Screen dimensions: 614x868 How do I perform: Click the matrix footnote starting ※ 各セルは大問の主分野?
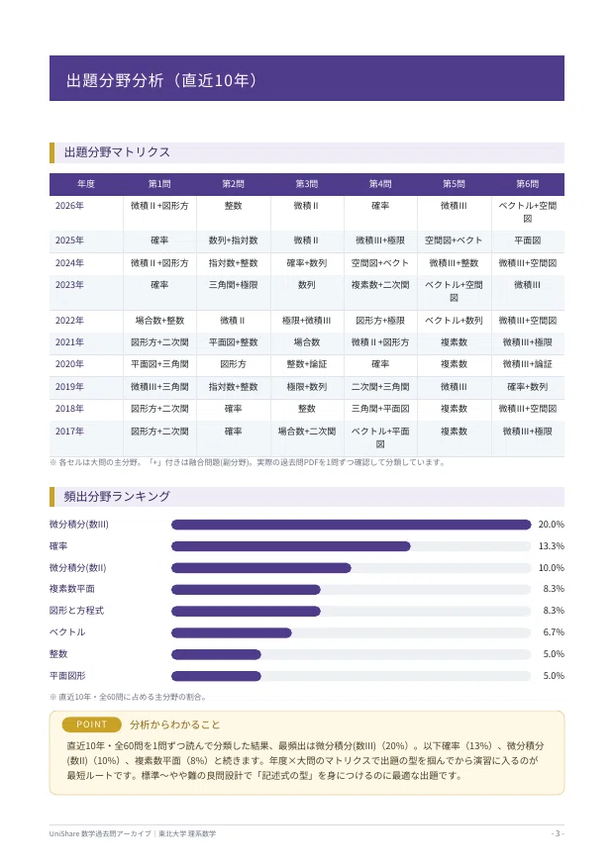pyautogui.click(x=248, y=462)
